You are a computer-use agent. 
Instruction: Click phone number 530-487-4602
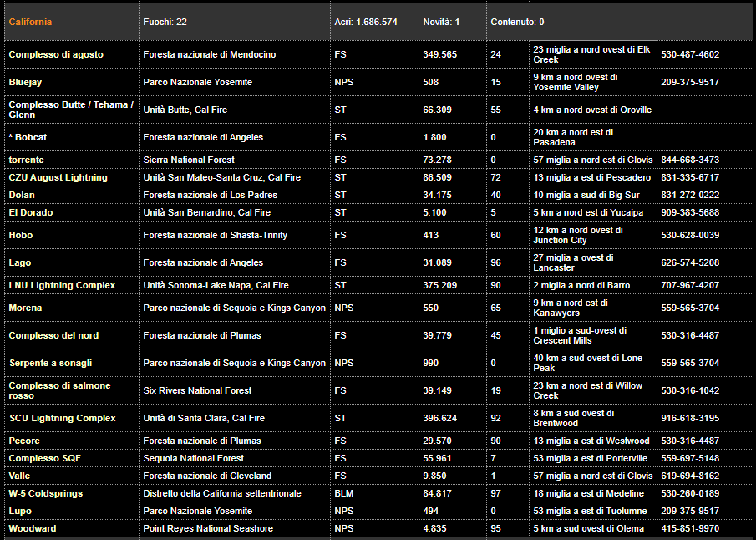tap(690, 54)
